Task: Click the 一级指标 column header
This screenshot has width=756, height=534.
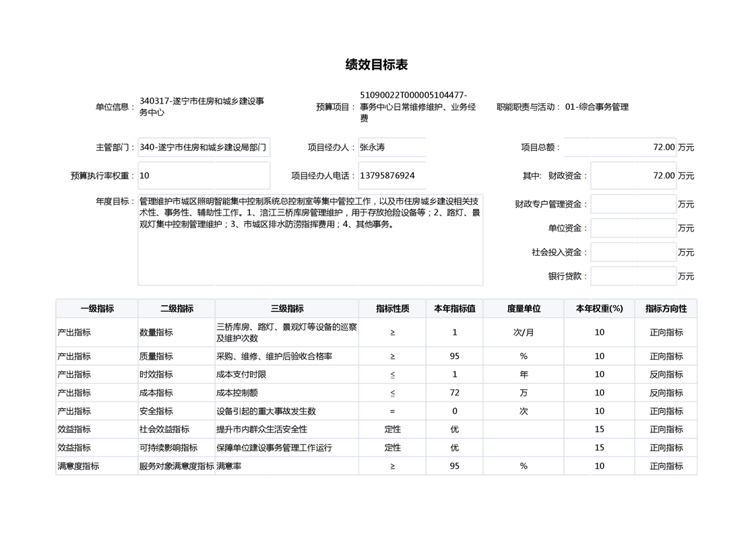Action: click(x=97, y=308)
